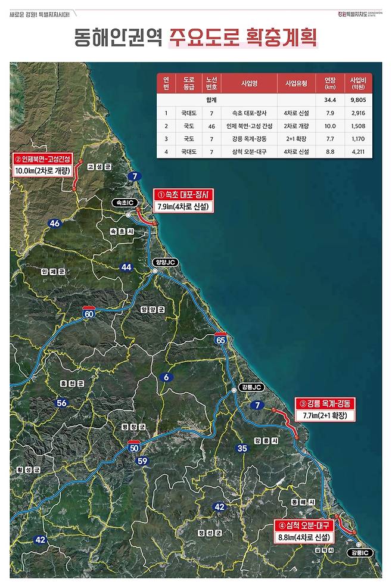Click the route 35 shield marker
This screenshot has height=588, width=392.
click(242, 448)
